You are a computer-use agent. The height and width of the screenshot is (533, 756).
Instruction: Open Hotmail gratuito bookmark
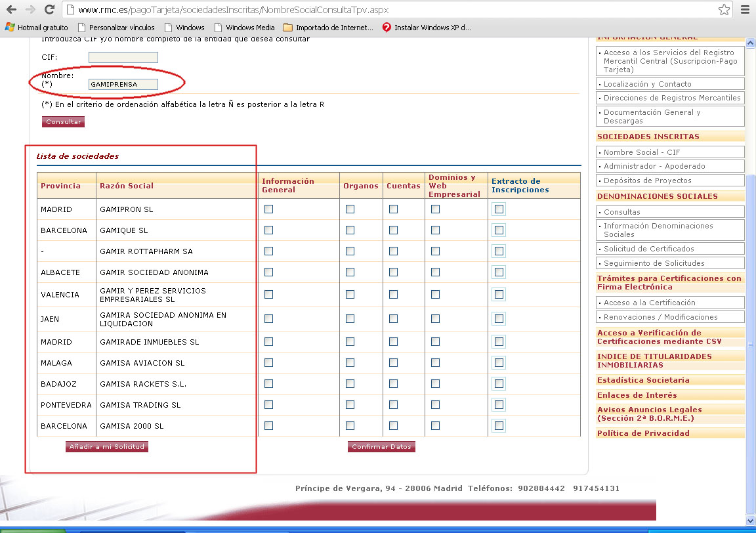pos(37,28)
